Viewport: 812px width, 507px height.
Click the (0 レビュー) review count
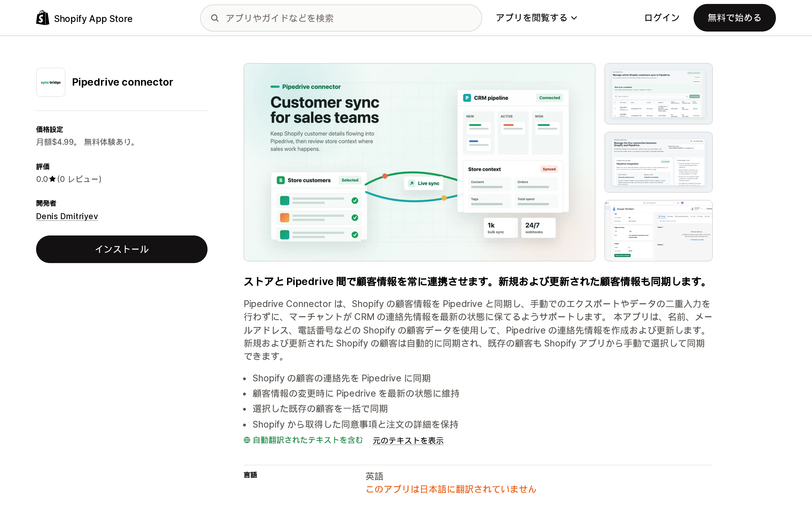(x=79, y=179)
